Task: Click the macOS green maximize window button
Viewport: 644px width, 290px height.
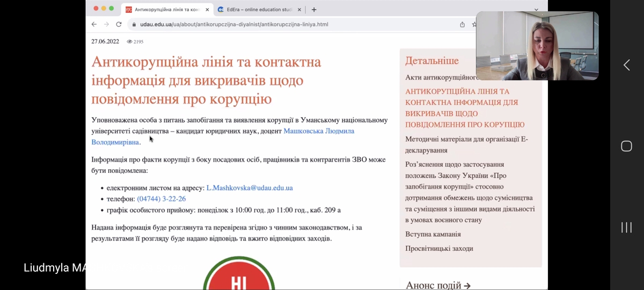Action: pyautogui.click(x=111, y=9)
